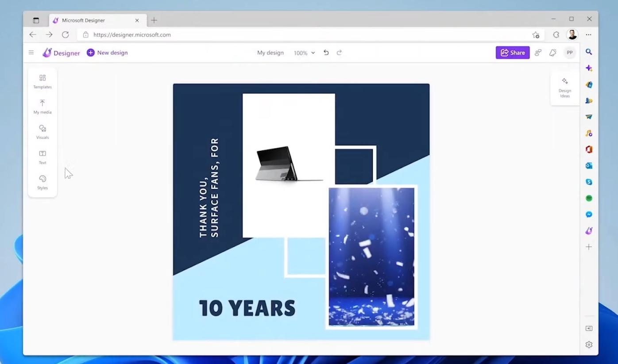The image size is (618, 364).
Task: Open the Text panel
Action: 42,157
